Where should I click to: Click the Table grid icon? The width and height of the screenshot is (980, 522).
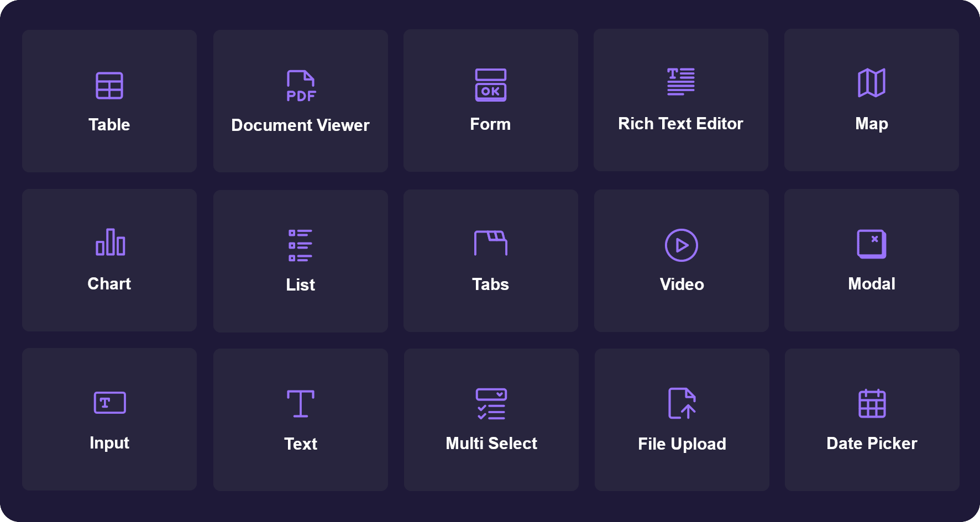[109, 86]
